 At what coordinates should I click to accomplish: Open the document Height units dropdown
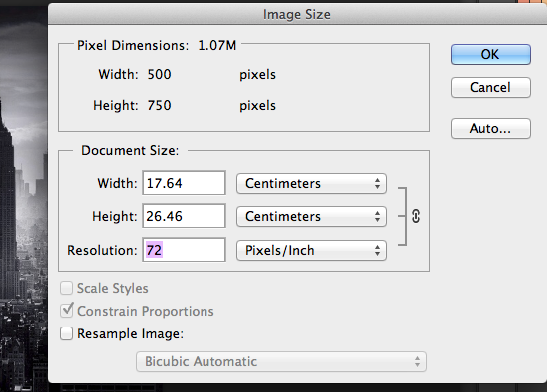point(311,217)
